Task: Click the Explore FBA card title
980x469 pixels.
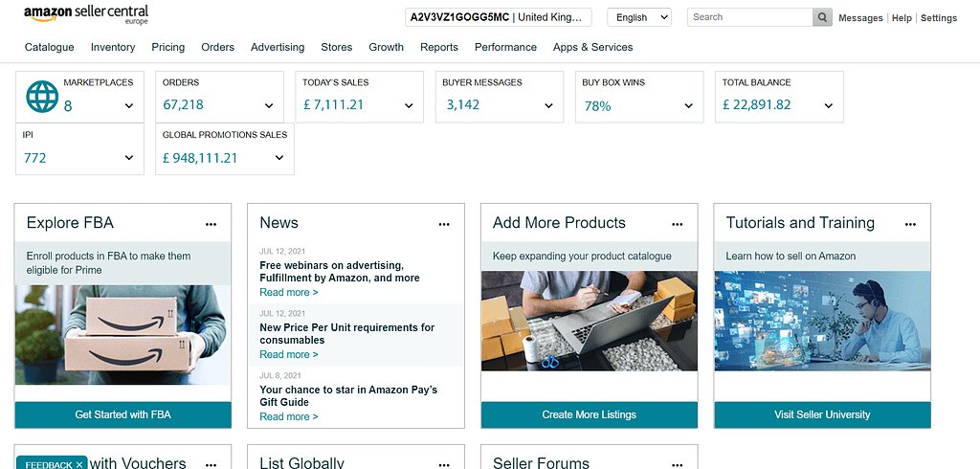Action: click(70, 223)
